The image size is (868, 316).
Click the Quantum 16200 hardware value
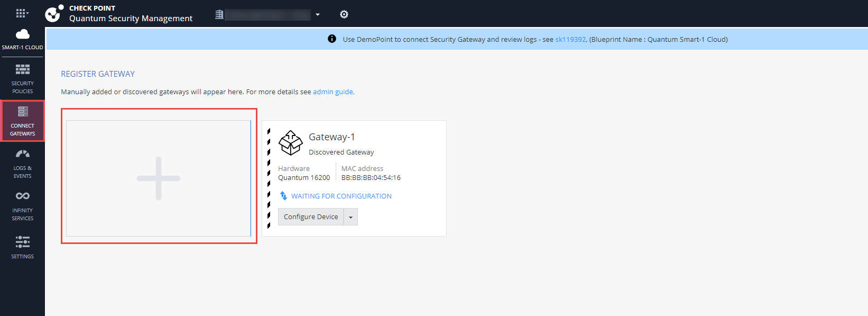[x=304, y=178]
